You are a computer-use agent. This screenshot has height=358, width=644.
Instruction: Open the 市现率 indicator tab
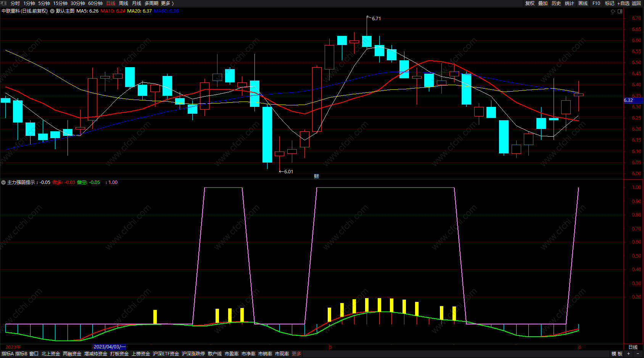click(x=282, y=354)
